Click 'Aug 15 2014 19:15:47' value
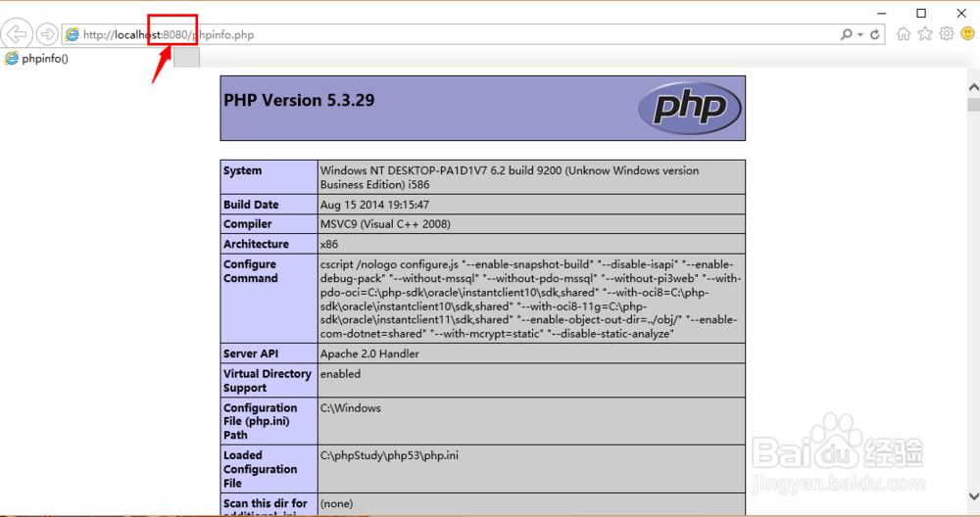 (375, 205)
